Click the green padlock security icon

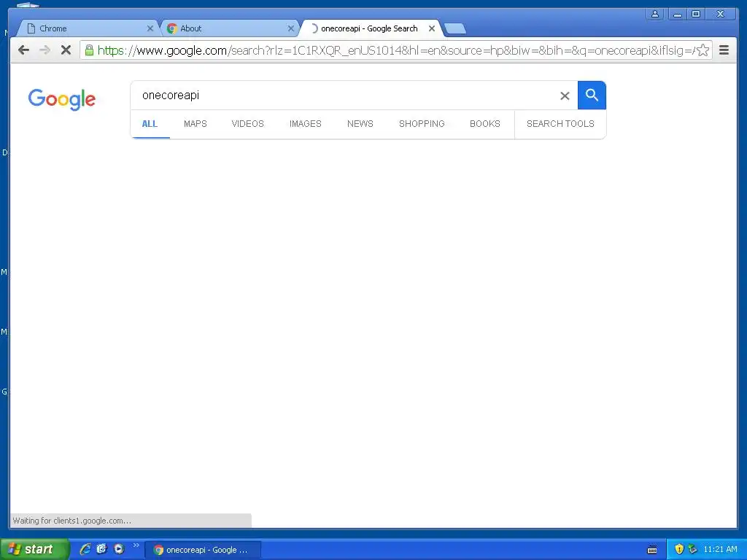(89, 50)
